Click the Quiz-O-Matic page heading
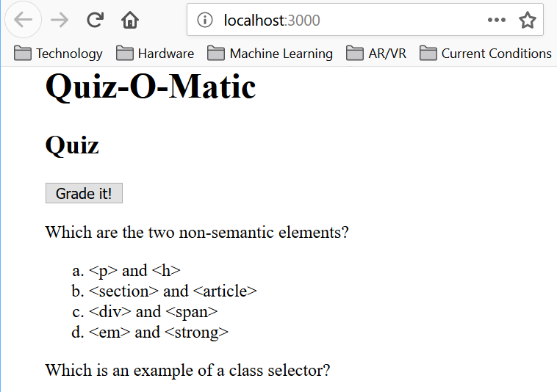 [x=151, y=87]
